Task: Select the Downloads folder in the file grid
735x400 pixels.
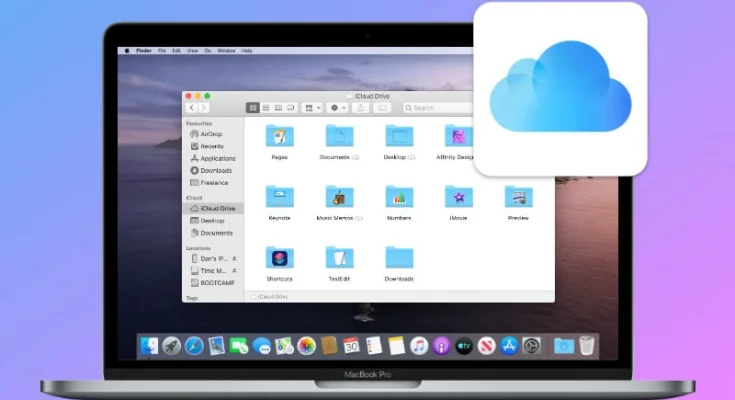Action: pyautogui.click(x=399, y=257)
